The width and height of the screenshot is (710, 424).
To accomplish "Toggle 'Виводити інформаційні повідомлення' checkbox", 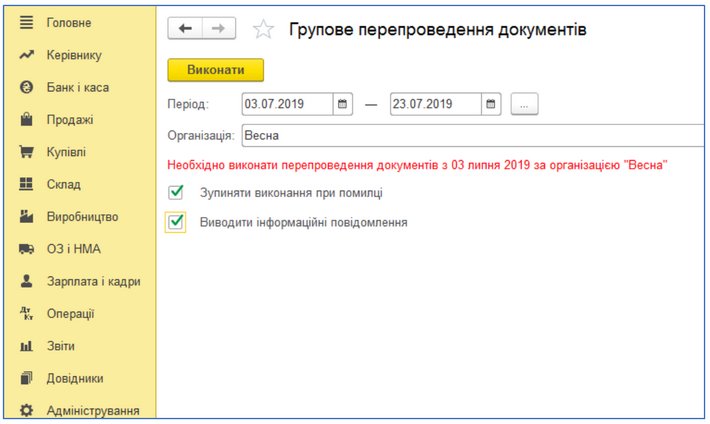I will 177,223.
